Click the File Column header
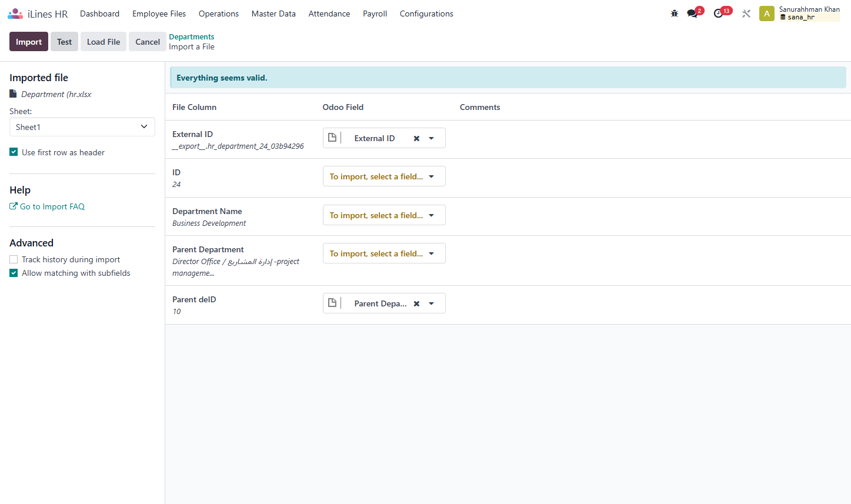The image size is (851, 504). coord(194,107)
